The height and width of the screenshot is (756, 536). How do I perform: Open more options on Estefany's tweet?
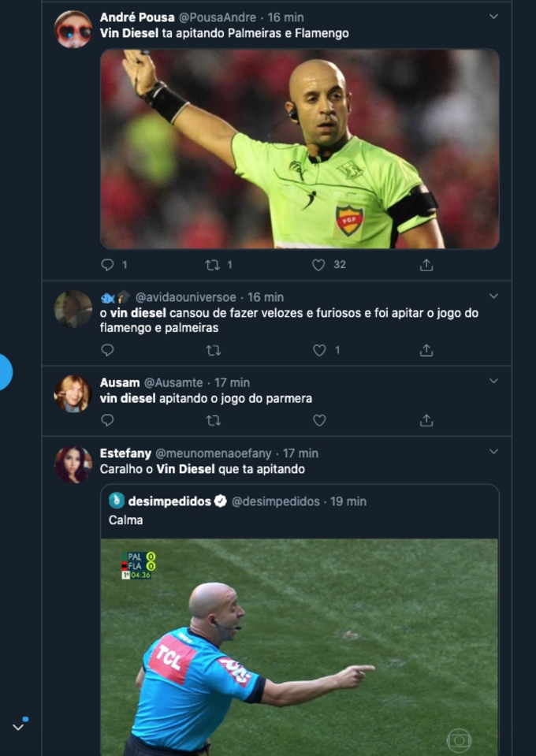pos(493,452)
